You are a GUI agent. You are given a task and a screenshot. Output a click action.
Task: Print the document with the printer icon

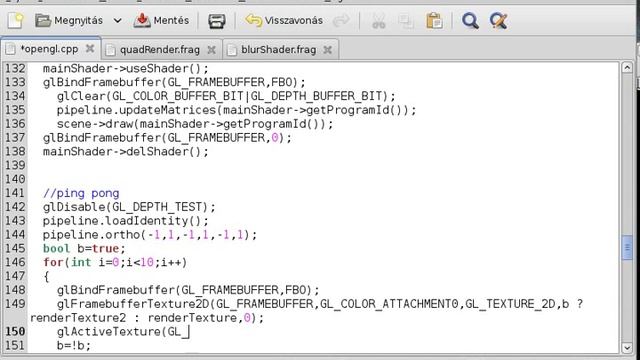tap(216, 21)
